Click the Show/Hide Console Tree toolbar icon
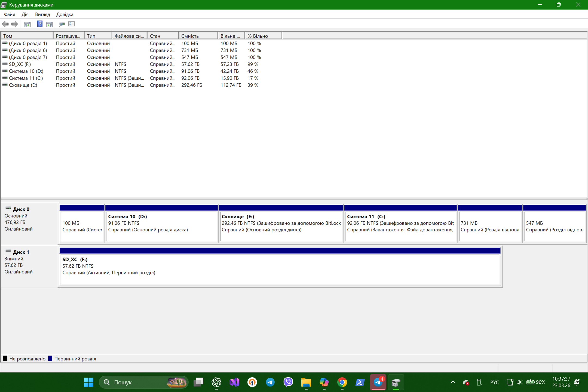This screenshot has width=588, height=392. [27, 24]
